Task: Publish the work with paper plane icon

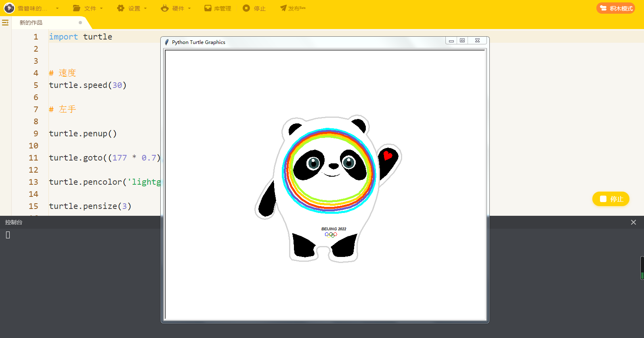Action: click(x=283, y=8)
